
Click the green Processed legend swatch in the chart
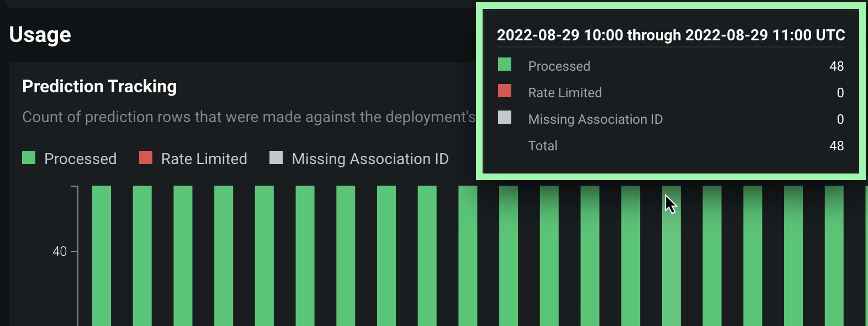tap(29, 158)
